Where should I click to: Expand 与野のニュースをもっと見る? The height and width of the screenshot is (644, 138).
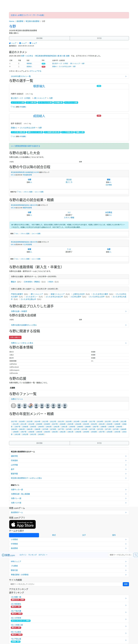tap(69, 343)
